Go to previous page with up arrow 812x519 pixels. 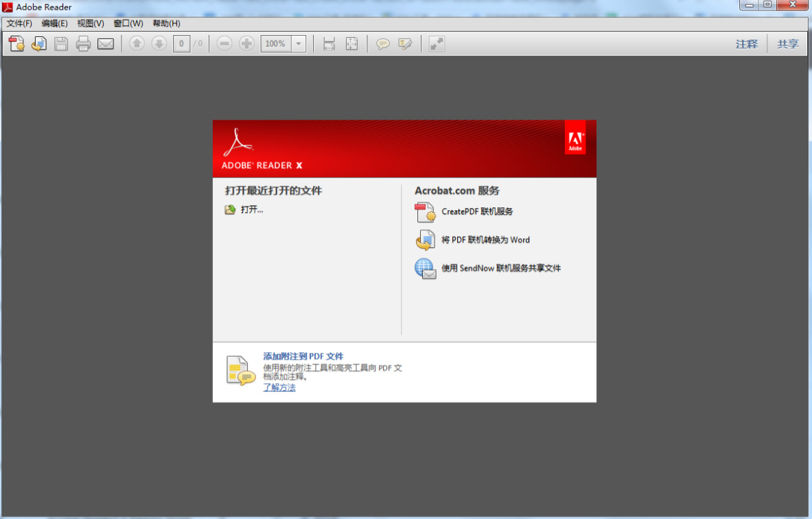click(137, 44)
